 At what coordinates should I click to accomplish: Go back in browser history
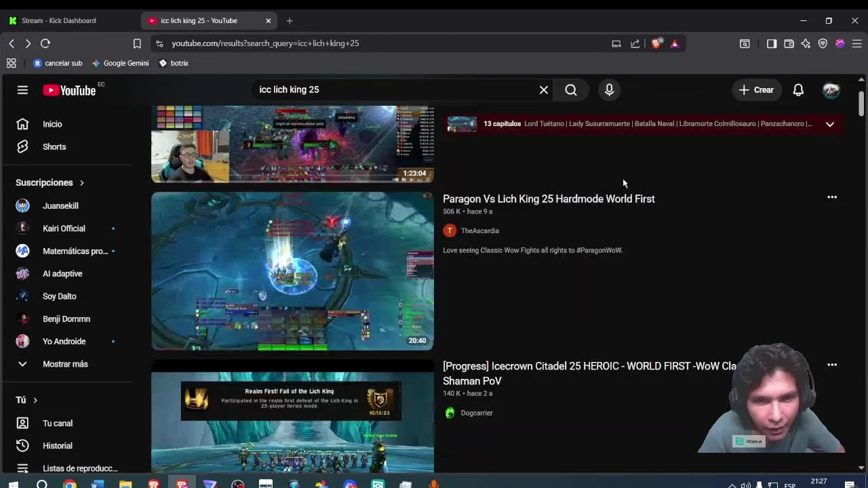pos(12,43)
